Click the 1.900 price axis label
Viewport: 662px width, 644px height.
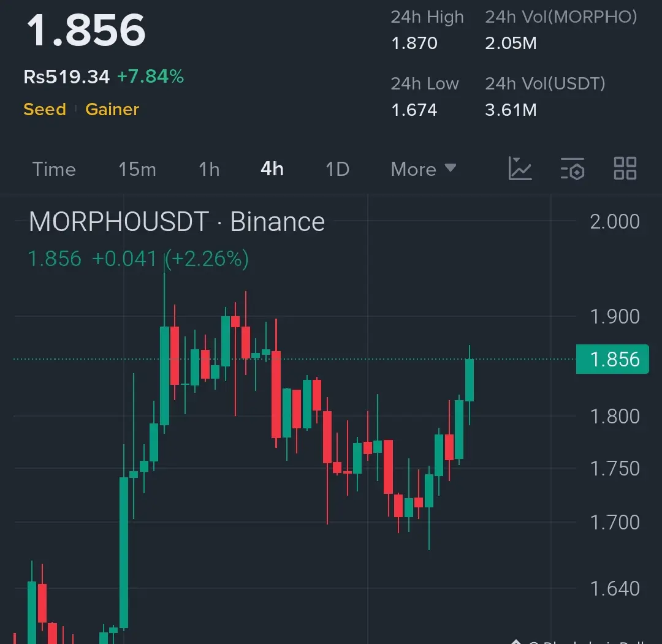coord(615,317)
